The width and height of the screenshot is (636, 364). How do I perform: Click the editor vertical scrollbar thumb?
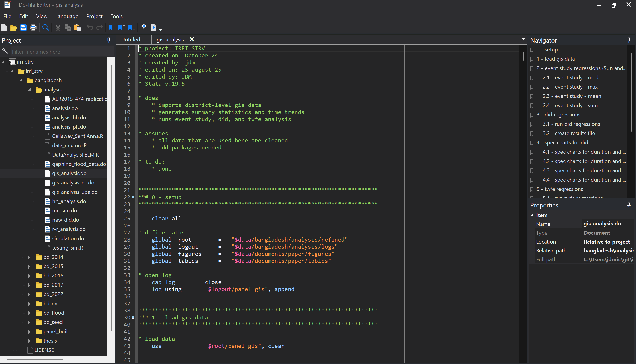click(x=523, y=56)
